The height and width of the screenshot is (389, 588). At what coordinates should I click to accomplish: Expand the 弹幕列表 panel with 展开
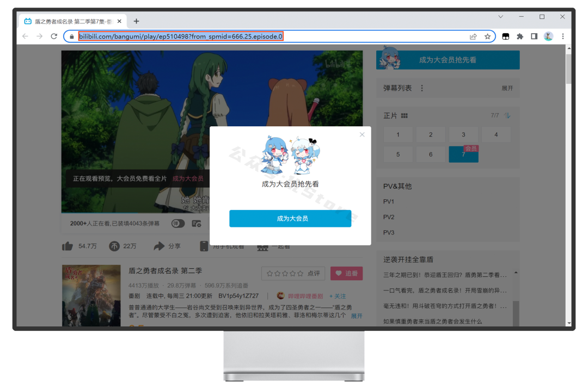pos(507,89)
